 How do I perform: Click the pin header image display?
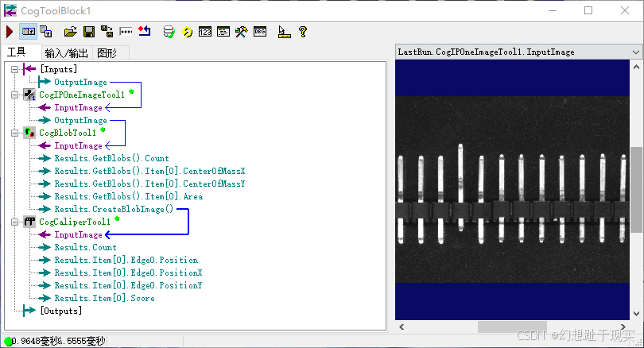click(512, 190)
